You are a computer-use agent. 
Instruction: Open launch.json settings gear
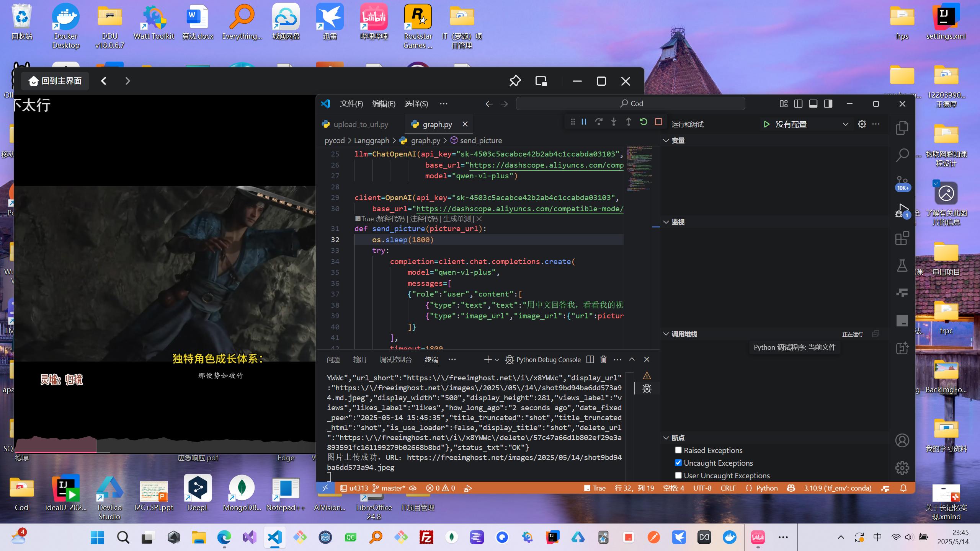click(862, 124)
